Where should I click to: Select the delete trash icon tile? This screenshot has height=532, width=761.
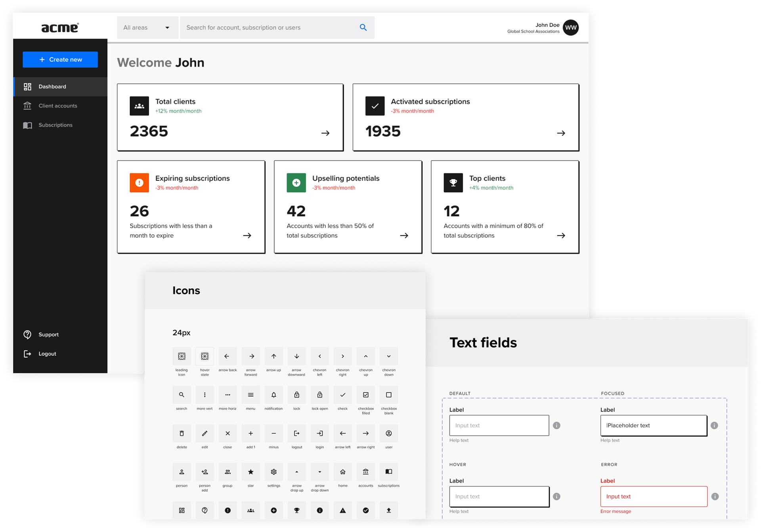(x=182, y=433)
